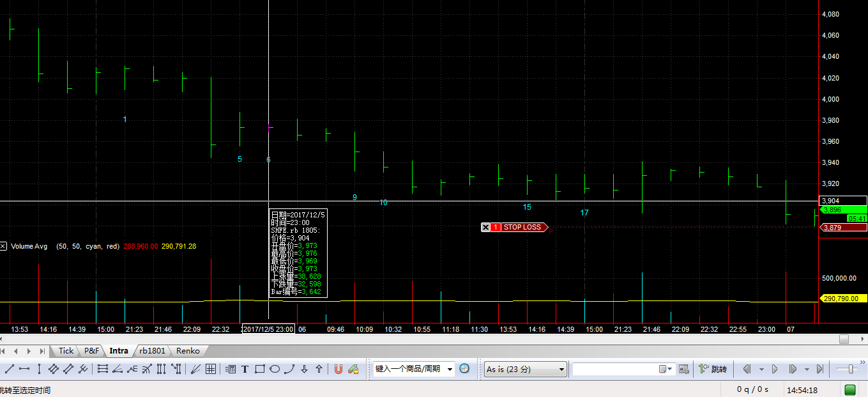Select the ellipse drawing tool
868x397 pixels.
click(275, 369)
